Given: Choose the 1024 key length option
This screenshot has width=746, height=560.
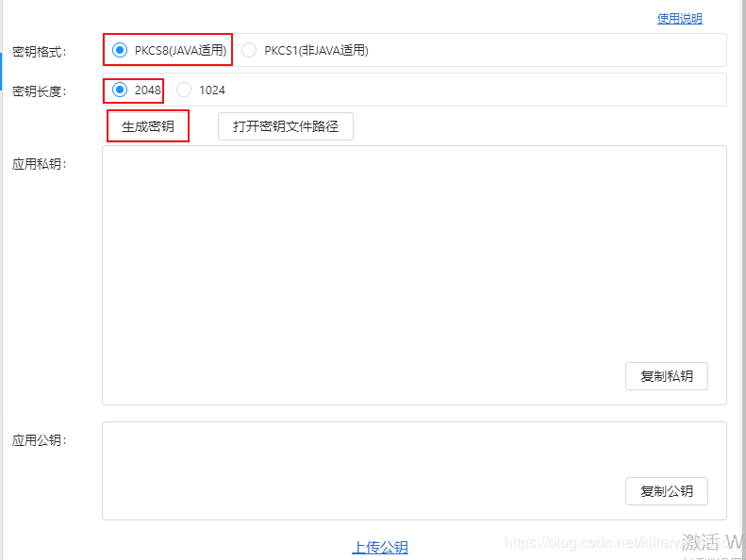Looking at the screenshot, I should pos(184,90).
